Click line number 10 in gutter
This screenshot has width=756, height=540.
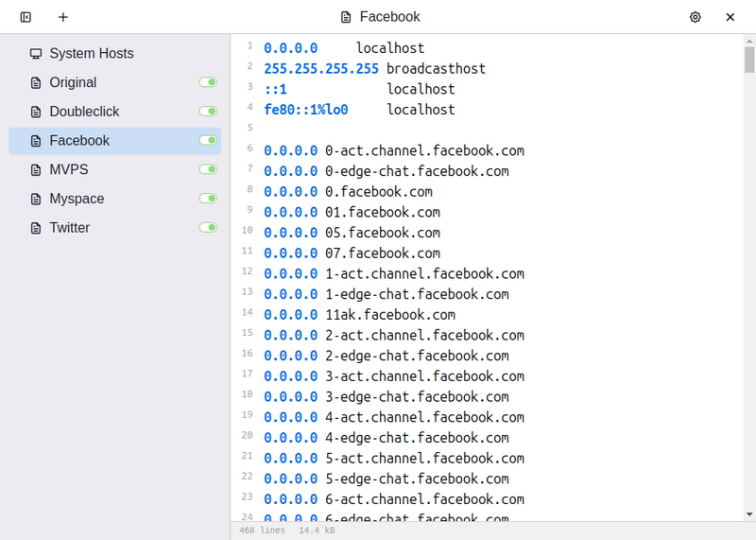tap(248, 230)
